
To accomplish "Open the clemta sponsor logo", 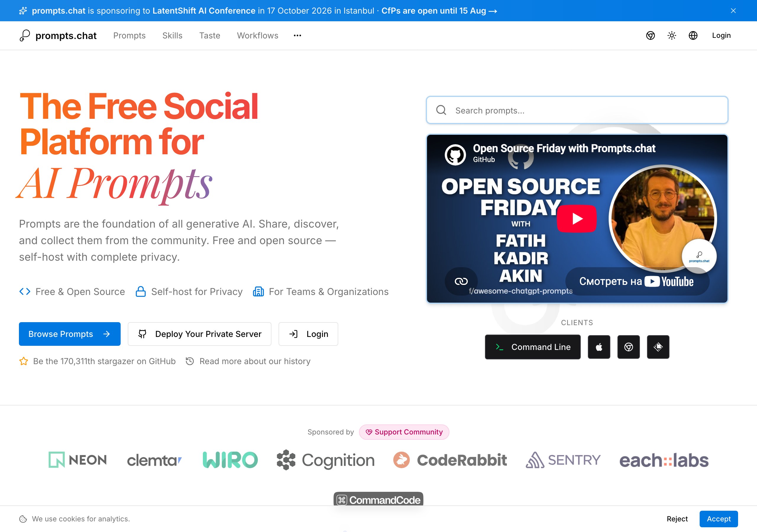I will pyautogui.click(x=154, y=460).
